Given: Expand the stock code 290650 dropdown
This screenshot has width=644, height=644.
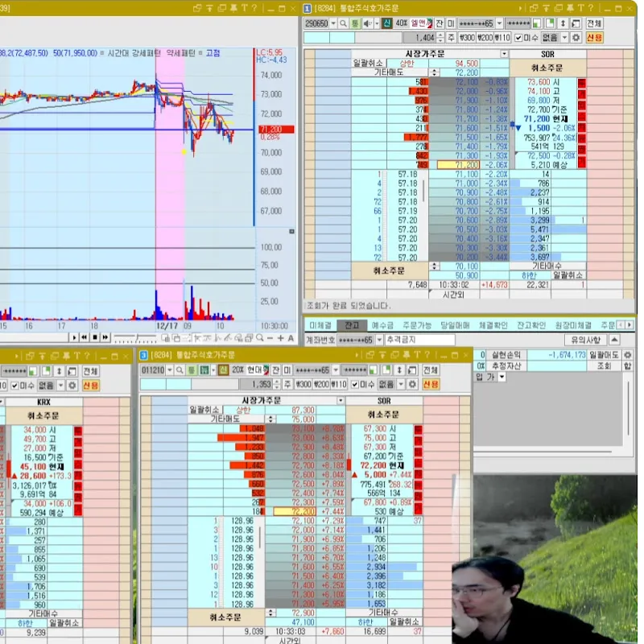Looking at the screenshot, I should tap(333, 23).
